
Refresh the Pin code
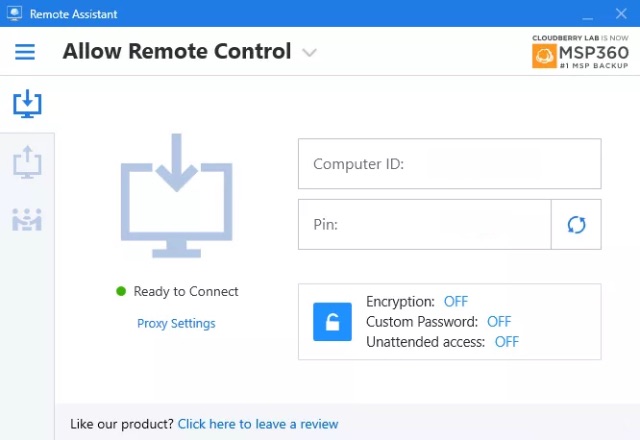point(576,224)
